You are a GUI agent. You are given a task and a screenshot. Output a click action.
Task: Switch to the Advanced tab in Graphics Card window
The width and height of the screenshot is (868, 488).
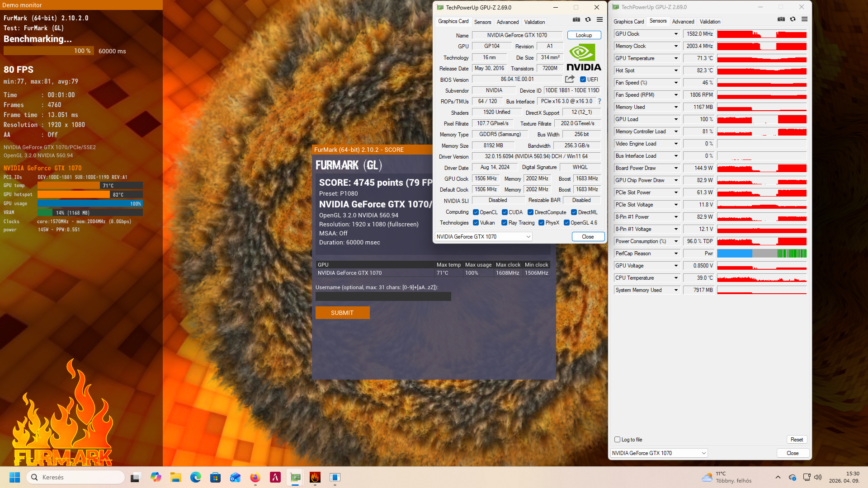tap(507, 22)
